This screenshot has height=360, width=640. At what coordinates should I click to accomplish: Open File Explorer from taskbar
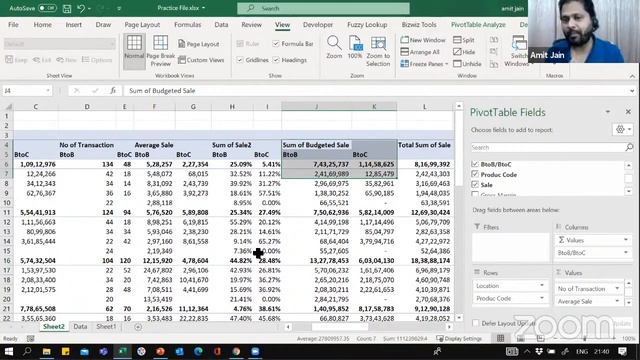pos(47,351)
